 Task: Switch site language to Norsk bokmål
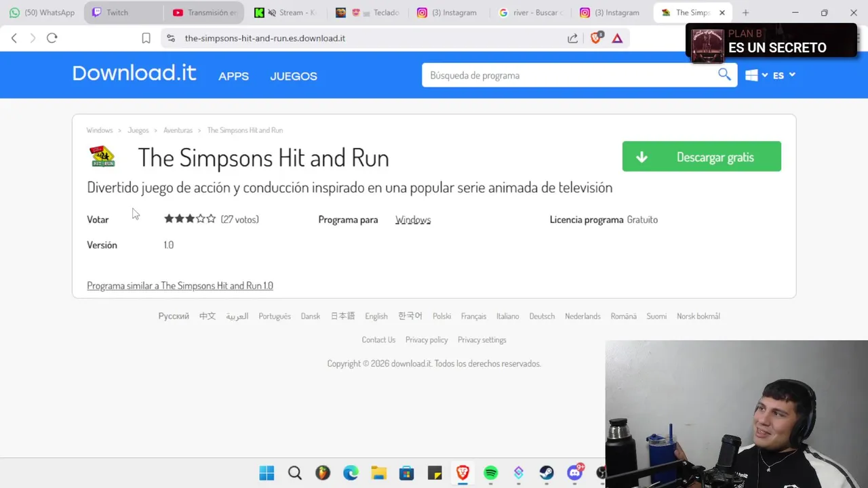tap(698, 316)
